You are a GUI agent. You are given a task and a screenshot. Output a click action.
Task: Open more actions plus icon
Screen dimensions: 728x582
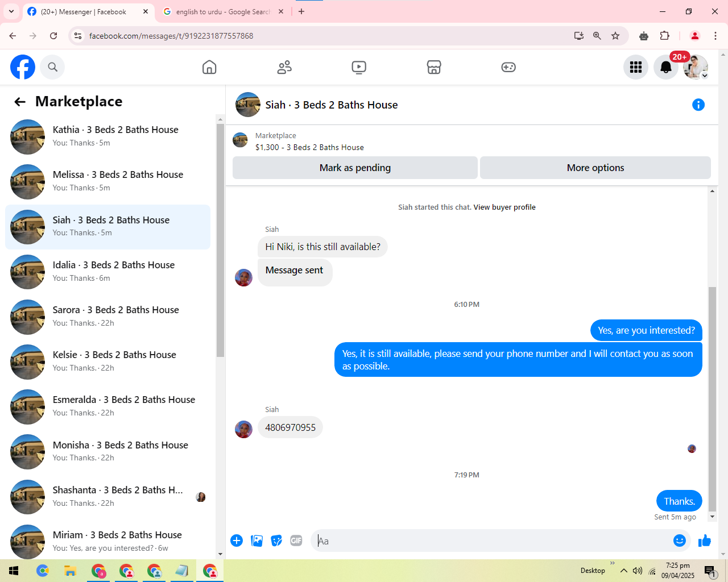[x=237, y=541]
